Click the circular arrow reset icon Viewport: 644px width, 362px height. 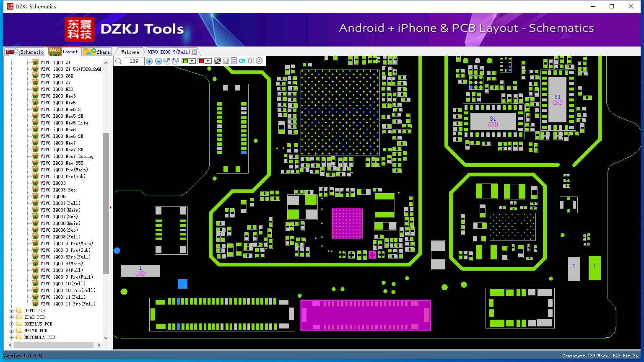click(259, 61)
